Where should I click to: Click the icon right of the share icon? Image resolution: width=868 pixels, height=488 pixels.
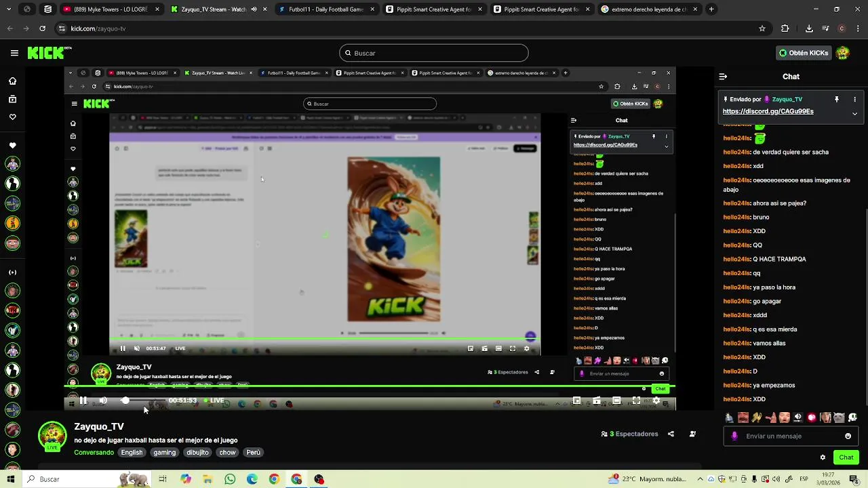(x=692, y=434)
